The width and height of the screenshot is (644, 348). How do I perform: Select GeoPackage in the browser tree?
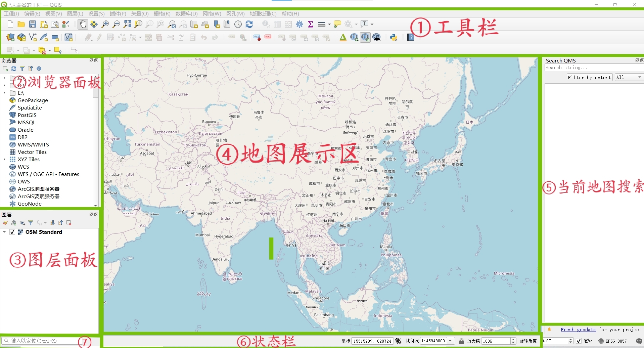33,100
